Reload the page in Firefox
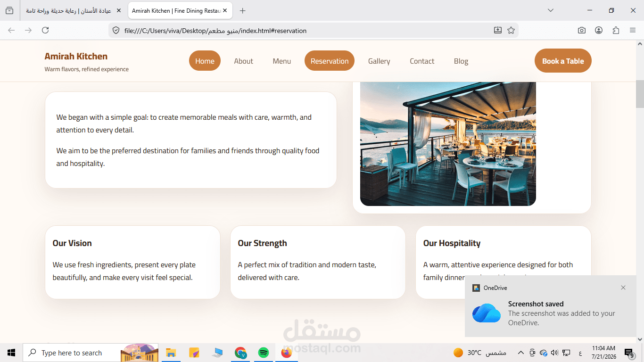The width and height of the screenshot is (644, 362). [45, 30]
